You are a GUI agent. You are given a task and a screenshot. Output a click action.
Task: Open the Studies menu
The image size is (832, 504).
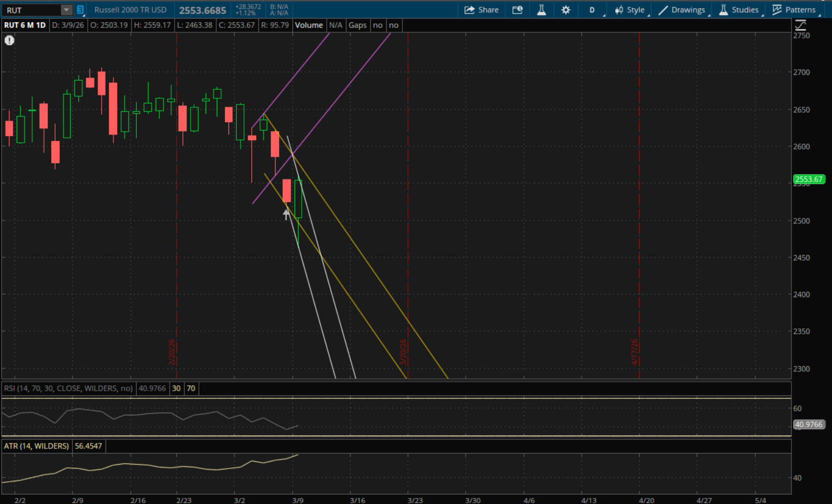[x=739, y=10]
